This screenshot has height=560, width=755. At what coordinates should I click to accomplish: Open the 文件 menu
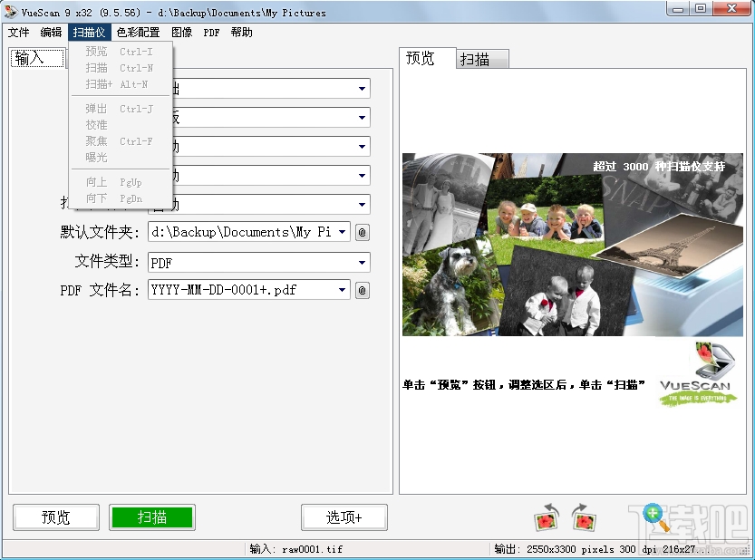click(20, 32)
